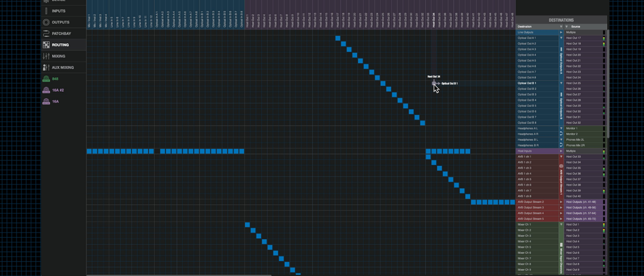Click the Destination column header
Screen dimensions: 644x276
(537, 27)
